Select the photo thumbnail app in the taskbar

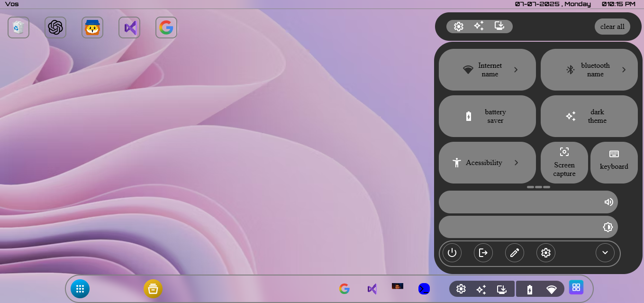(x=398, y=286)
